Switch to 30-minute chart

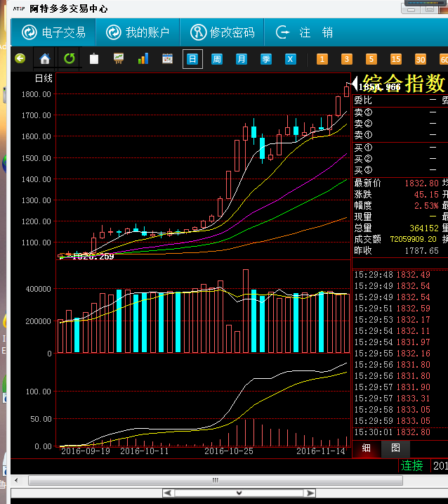pos(421,59)
